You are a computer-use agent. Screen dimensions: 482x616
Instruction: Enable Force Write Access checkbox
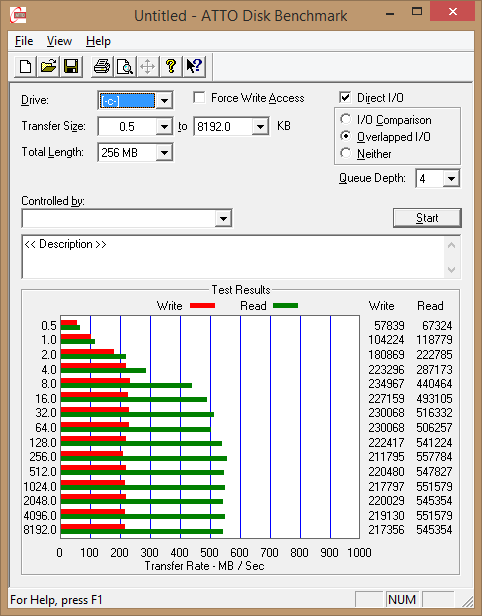tap(199, 97)
